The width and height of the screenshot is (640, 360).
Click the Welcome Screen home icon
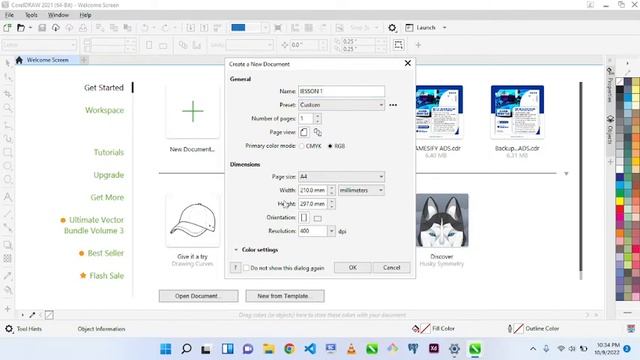pyautogui.click(x=19, y=60)
